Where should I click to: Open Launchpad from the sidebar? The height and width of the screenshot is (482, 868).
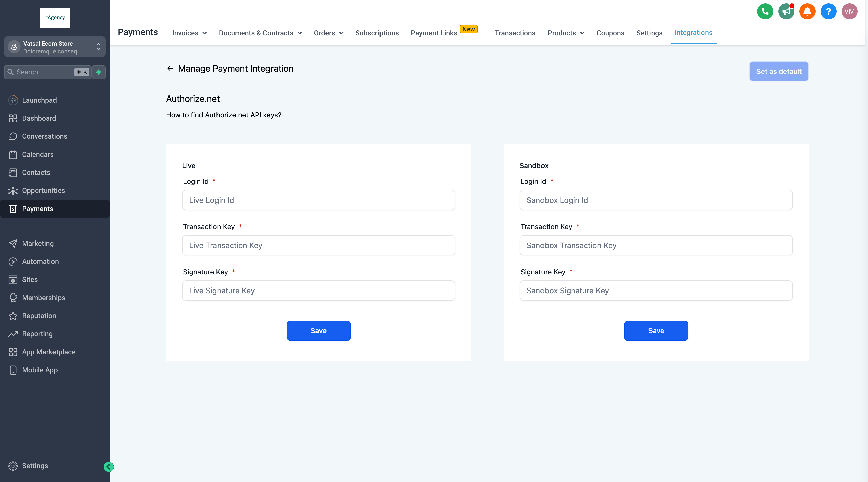pos(39,100)
